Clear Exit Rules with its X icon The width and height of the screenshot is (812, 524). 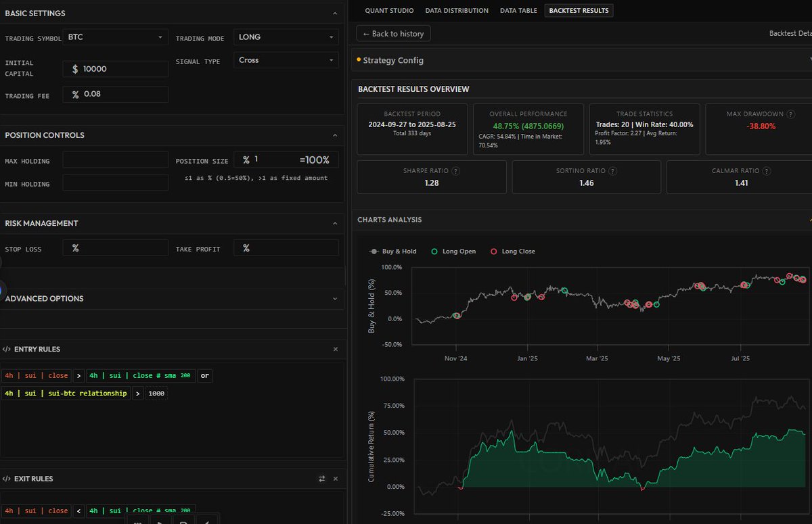[336, 479]
